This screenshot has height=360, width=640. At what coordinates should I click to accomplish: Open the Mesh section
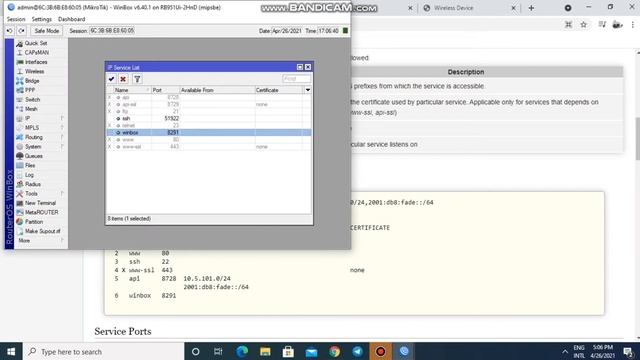coord(31,109)
